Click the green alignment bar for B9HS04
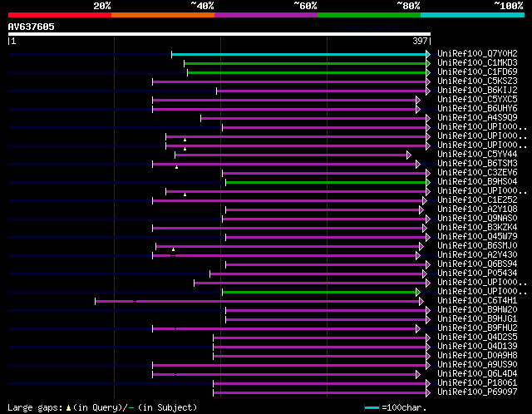This screenshot has width=532, height=414. tap(326, 183)
